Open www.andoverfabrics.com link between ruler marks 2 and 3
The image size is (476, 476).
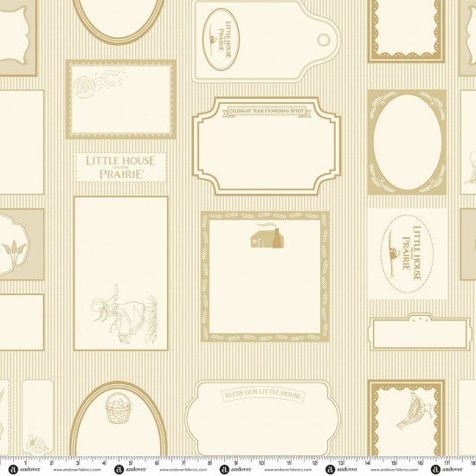tap(76, 470)
